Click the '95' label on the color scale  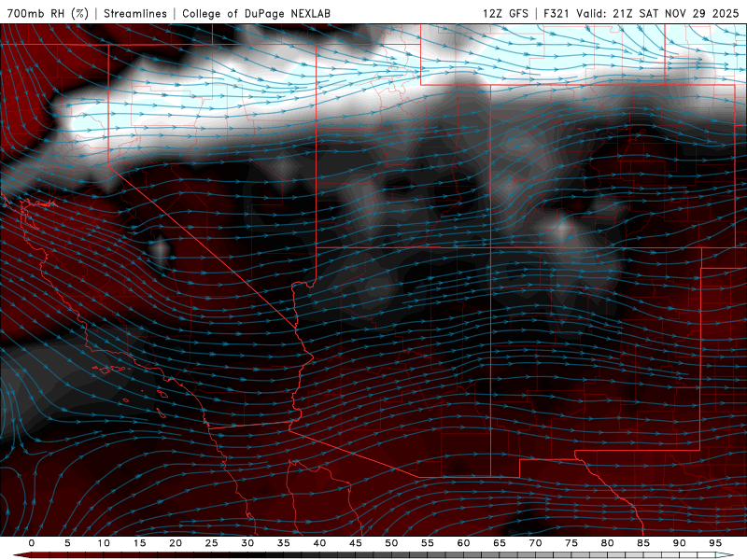(x=714, y=543)
